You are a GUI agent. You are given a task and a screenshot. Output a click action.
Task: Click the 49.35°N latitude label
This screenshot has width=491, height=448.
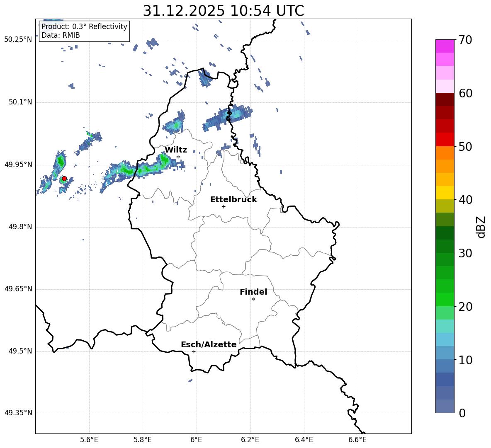[x=18, y=413]
